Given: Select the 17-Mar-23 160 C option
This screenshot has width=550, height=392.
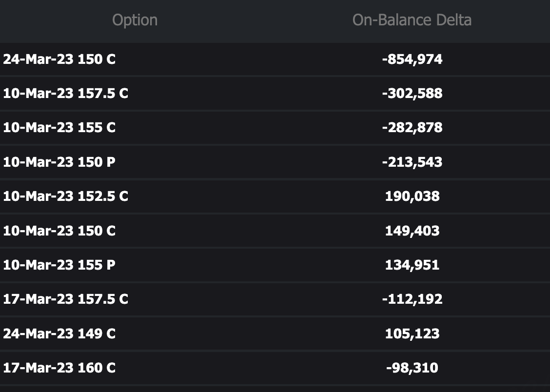Looking at the screenshot, I should tap(59, 368).
